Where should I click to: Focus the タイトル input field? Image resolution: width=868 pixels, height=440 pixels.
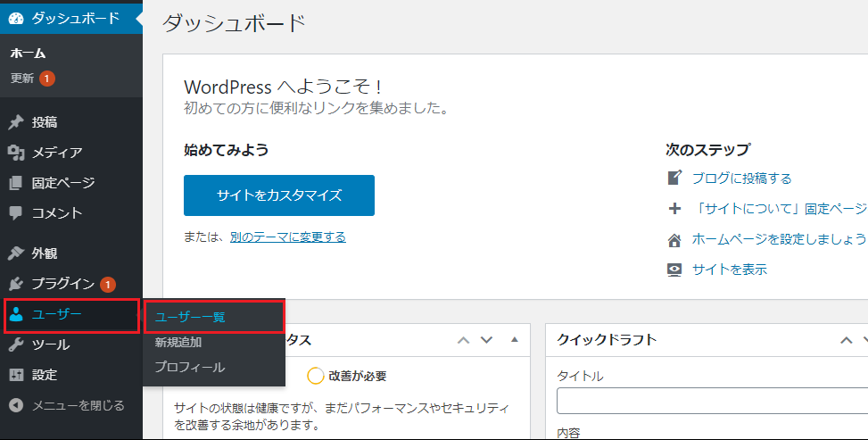(713, 402)
